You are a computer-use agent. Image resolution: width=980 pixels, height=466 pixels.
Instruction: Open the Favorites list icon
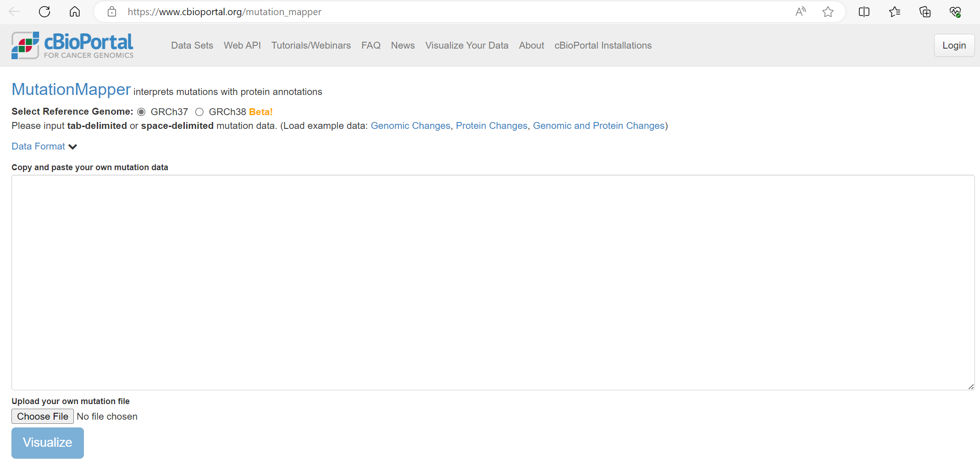tap(895, 11)
